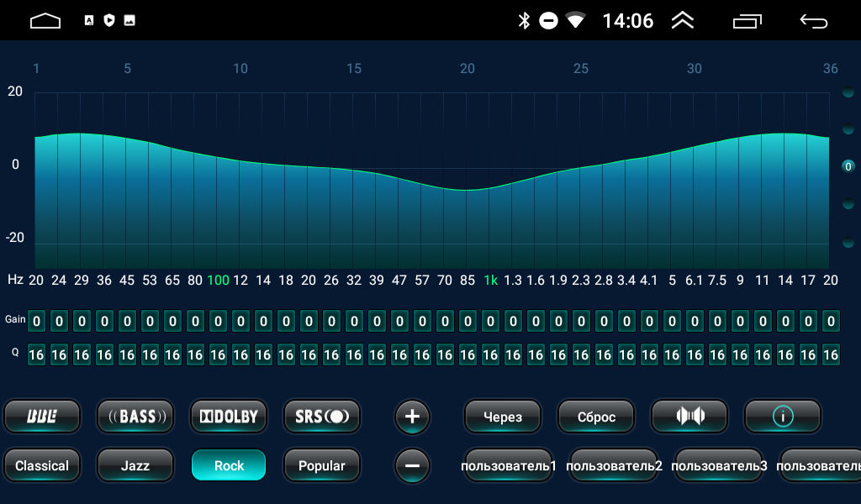Choose the Popular preset
The height and width of the screenshot is (504, 861).
pyautogui.click(x=321, y=465)
